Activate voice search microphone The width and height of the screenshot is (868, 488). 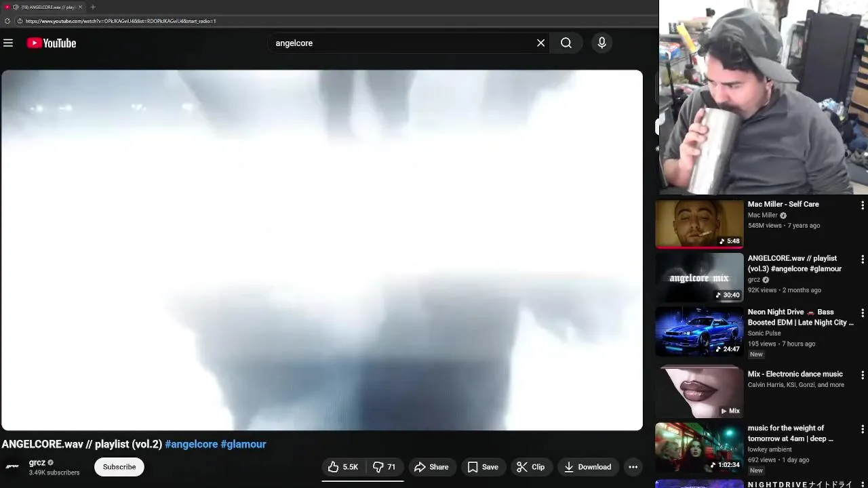click(x=601, y=43)
